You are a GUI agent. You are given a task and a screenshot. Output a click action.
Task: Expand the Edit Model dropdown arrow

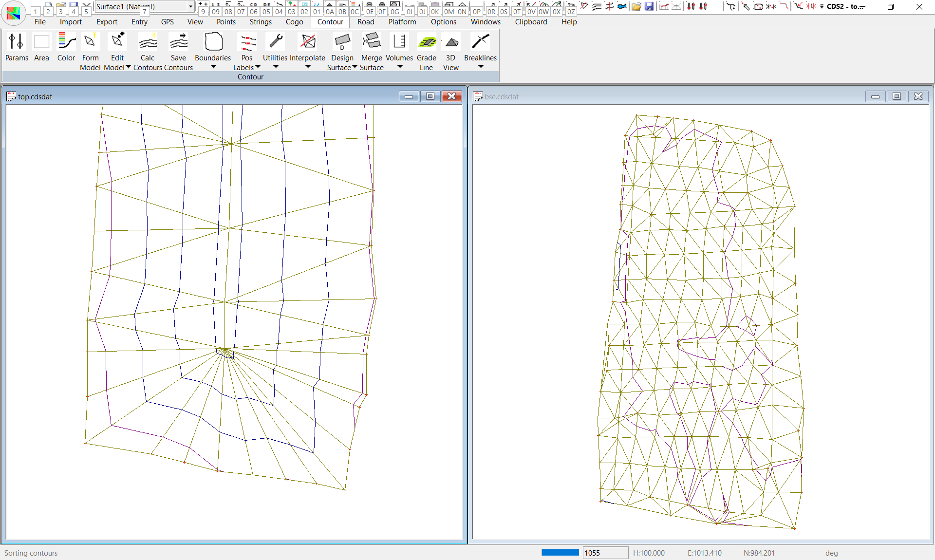pyautogui.click(x=129, y=67)
